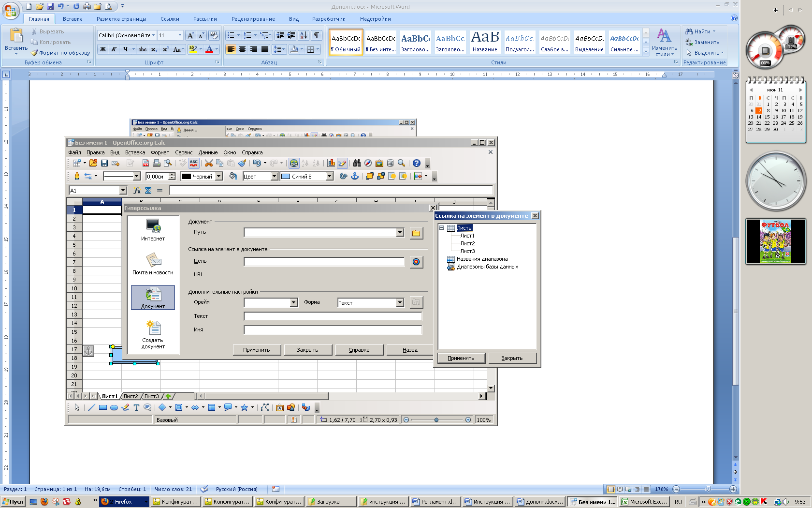Click the Цель input field

point(324,262)
